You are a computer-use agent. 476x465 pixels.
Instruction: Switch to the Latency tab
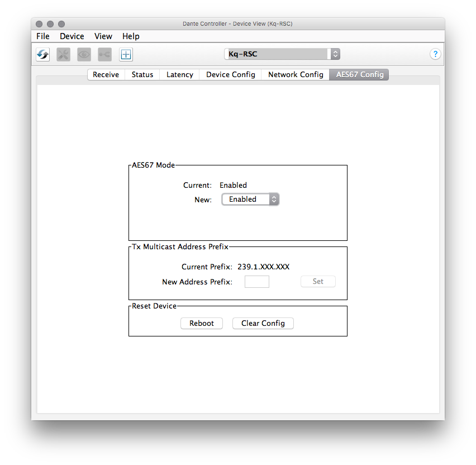[180, 75]
